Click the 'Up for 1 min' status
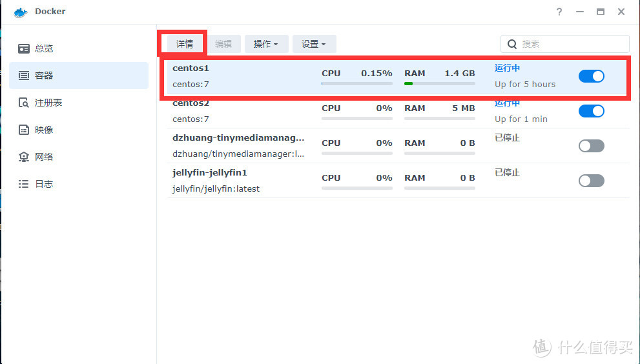The height and width of the screenshot is (364, 640). pos(521,119)
